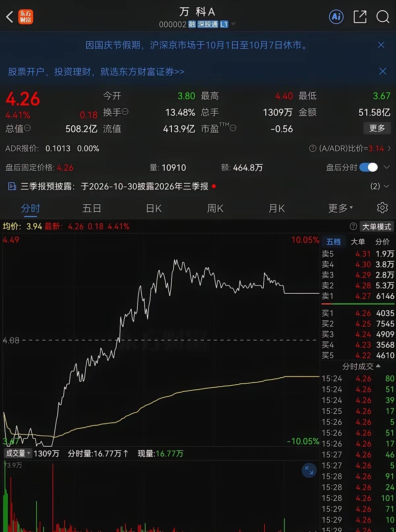Open the 成交量 indicator dropdown

tap(18, 453)
